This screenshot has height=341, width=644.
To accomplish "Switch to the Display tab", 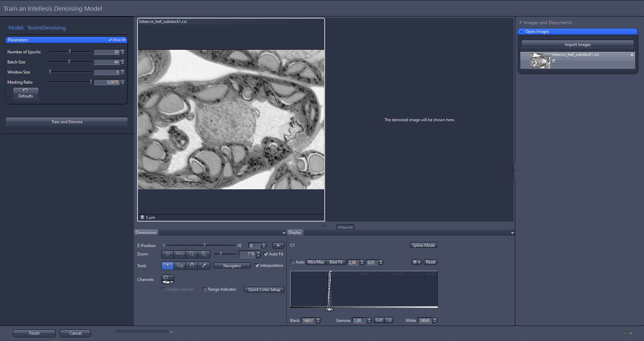I will (294, 233).
